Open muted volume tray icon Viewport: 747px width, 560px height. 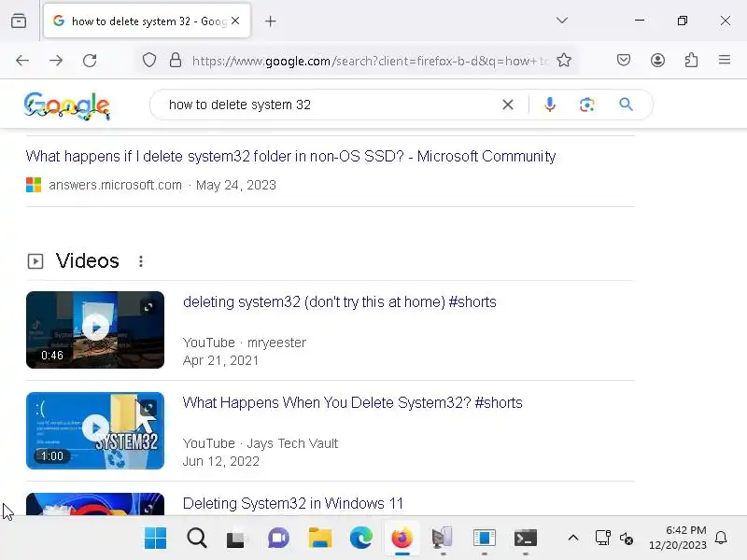pyautogui.click(x=627, y=539)
